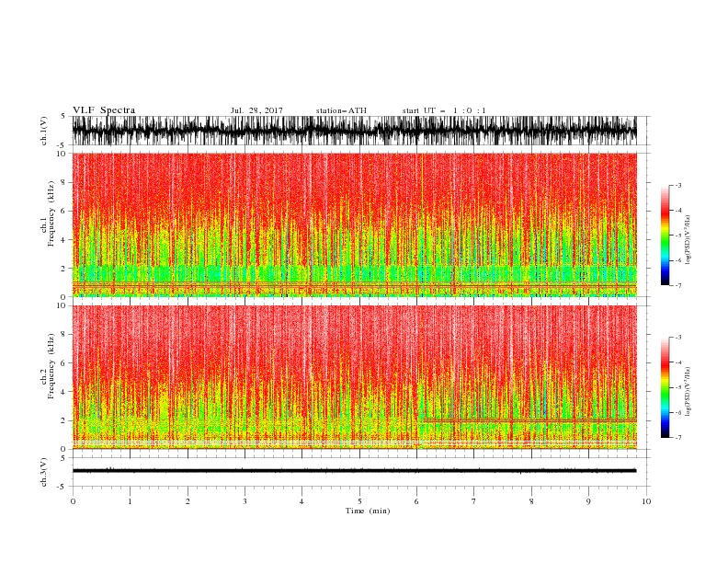The height and width of the screenshot is (563, 728).
Task: Click tick label "3" on the Time axis
Action: pyautogui.click(x=245, y=501)
